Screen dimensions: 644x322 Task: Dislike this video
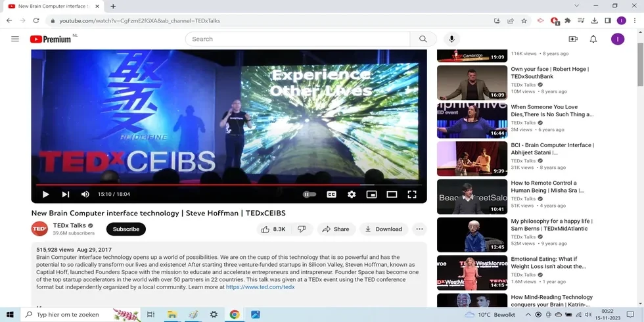coord(302,229)
